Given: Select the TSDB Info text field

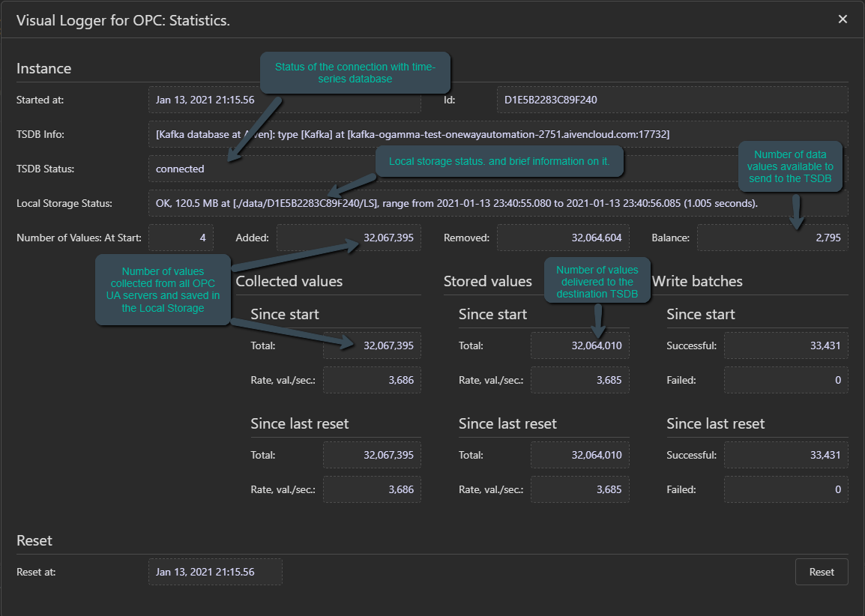Looking at the screenshot, I should (498, 134).
